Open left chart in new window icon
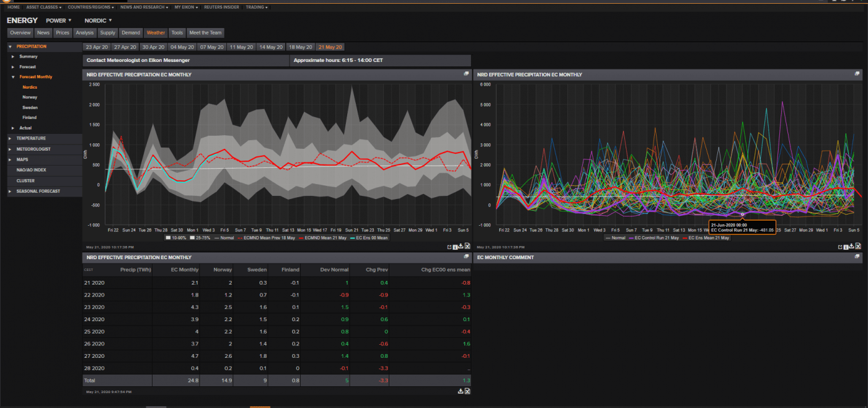 point(449,246)
